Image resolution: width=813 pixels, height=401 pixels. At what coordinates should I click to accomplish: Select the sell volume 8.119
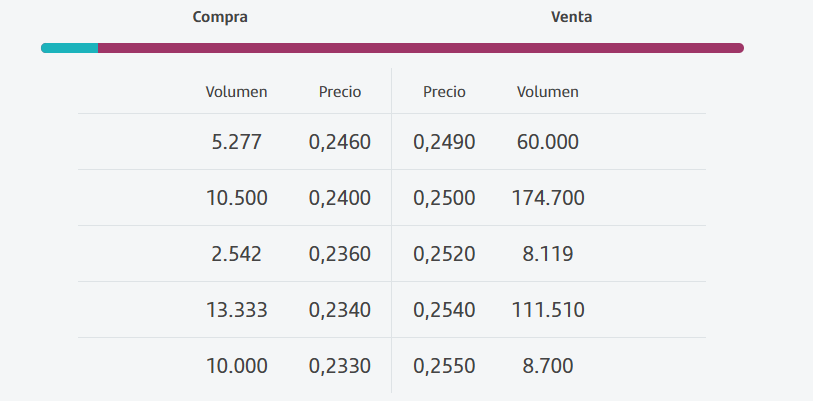click(548, 254)
